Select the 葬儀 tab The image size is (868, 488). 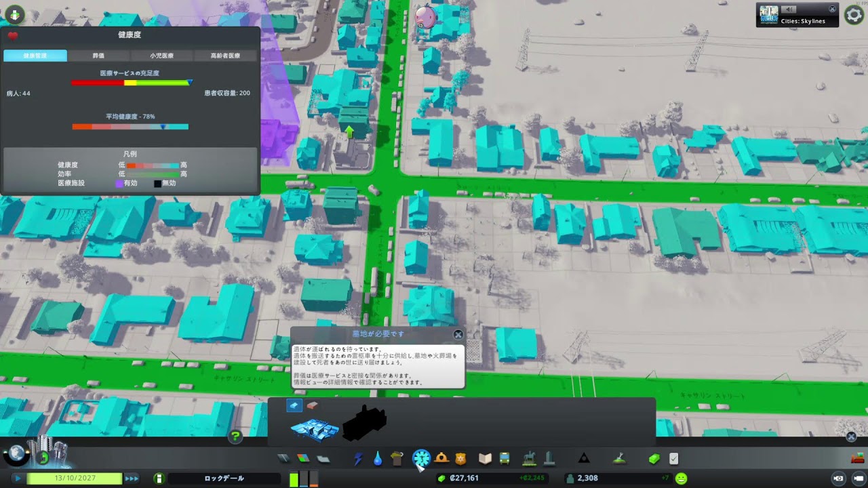click(x=98, y=56)
